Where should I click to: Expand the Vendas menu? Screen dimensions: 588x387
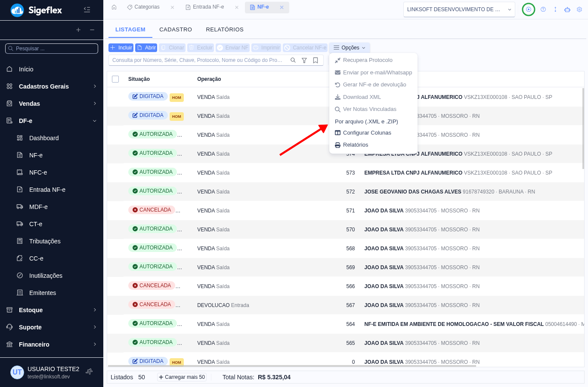pyautogui.click(x=52, y=104)
